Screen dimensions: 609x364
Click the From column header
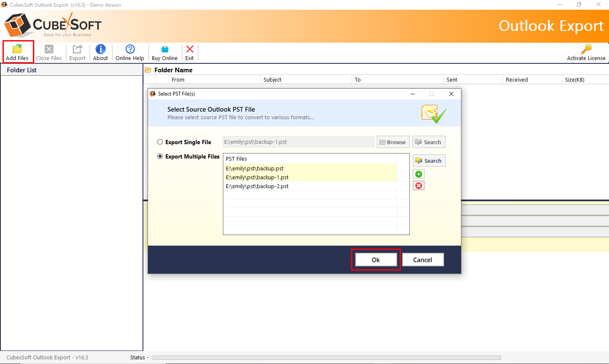(214, 79)
